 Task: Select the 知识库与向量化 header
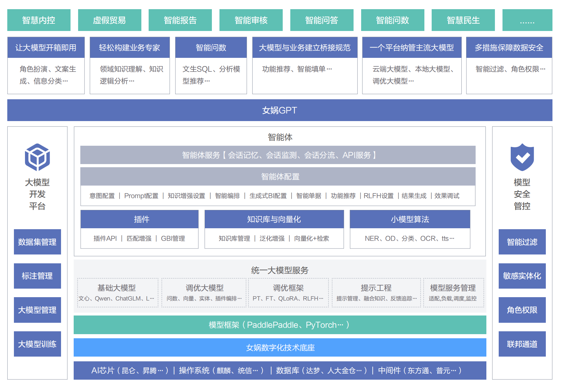[x=274, y=219]
